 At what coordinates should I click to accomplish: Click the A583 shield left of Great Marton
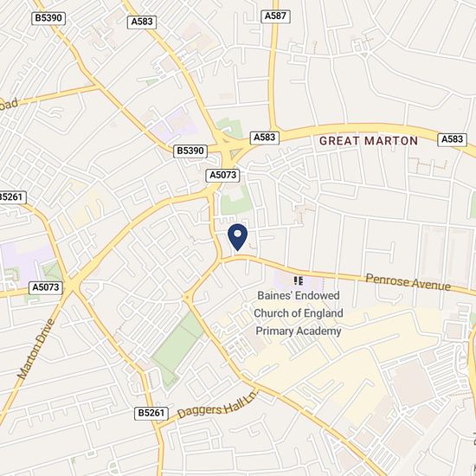tap(265, 138)
